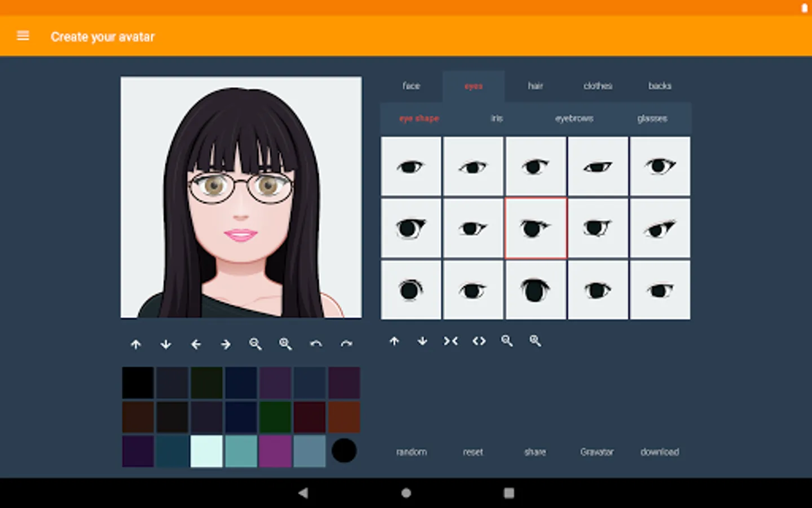Spread the eyes apart icon
This screenshot has height=508, width=812.
click(479, 341)
